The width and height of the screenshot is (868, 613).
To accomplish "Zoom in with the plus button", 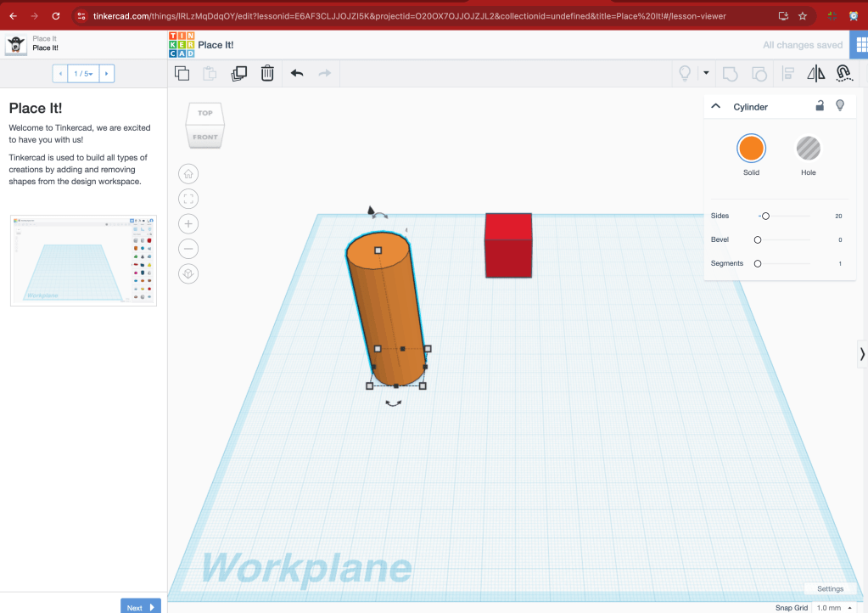I will (x=188, y=223).
